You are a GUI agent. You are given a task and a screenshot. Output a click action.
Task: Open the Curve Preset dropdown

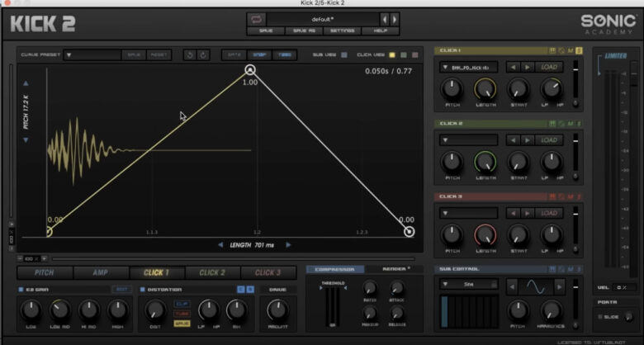point(92,55)
